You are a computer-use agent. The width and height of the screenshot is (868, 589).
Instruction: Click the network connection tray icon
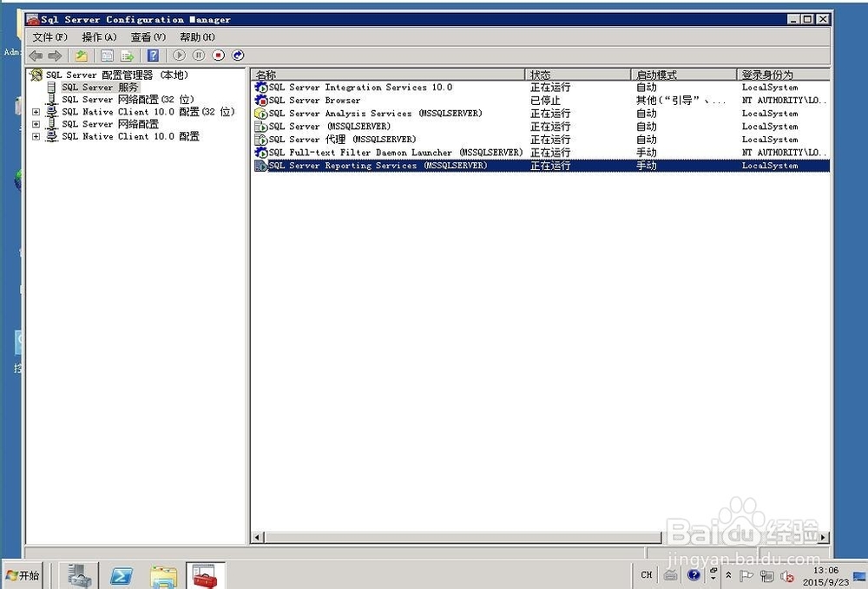(x=766, y=576)
